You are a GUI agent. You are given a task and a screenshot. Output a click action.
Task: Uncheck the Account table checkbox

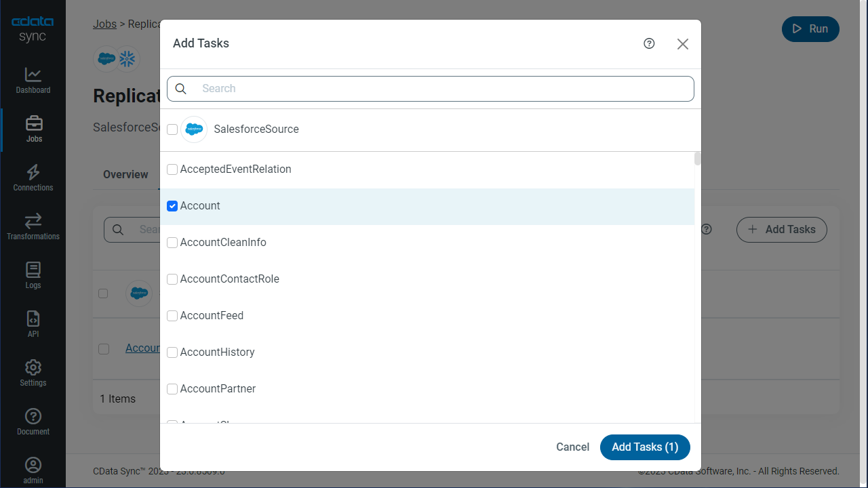(172, 206)
